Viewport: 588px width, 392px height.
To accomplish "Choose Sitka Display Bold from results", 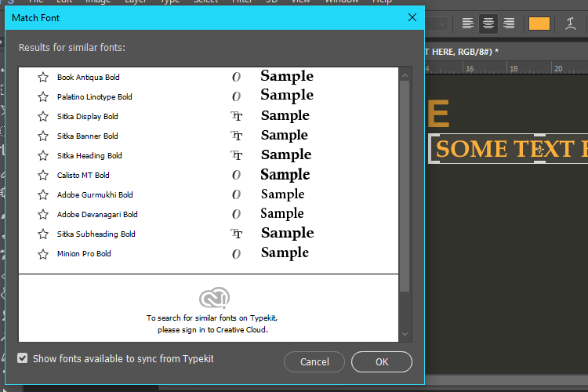I will pos(87,116).
